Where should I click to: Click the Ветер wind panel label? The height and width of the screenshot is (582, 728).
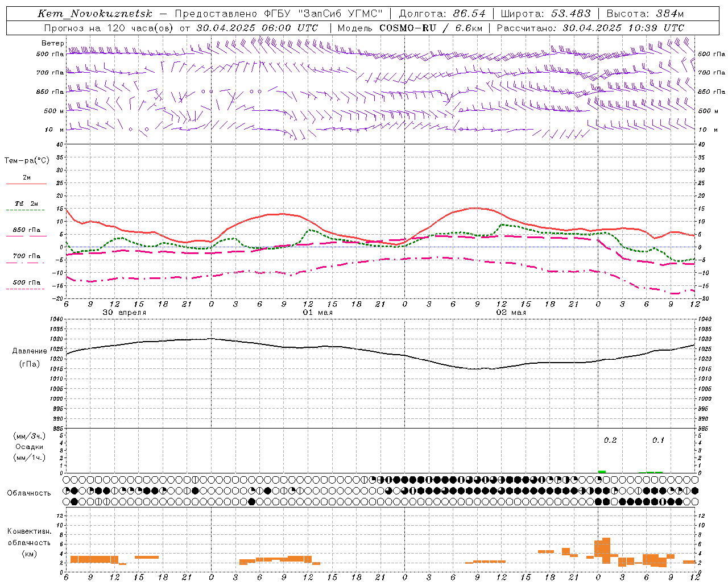[52, 43]
